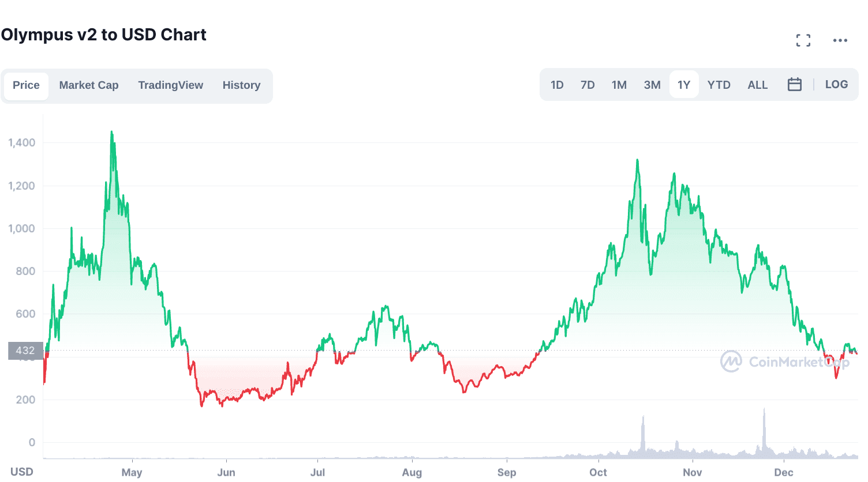Select the 1Y time range
This screenshot has height=482, width=868.
pyautogui.click(x=683, y=85)
